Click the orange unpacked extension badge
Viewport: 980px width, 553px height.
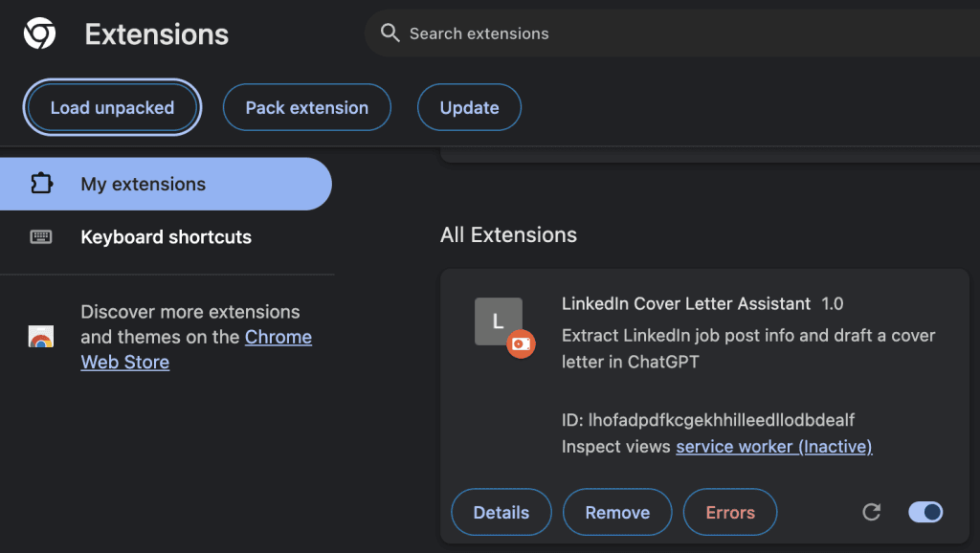tap(521, 343)
